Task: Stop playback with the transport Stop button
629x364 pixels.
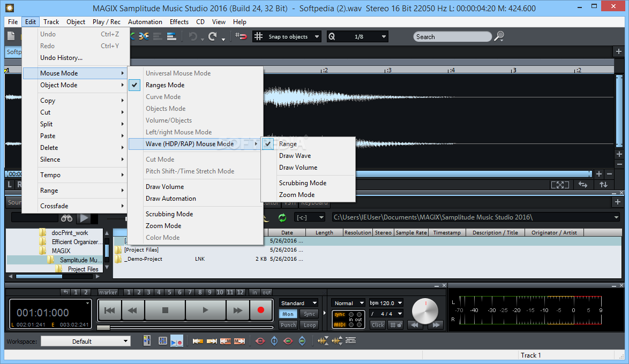Action: (165, 310)
